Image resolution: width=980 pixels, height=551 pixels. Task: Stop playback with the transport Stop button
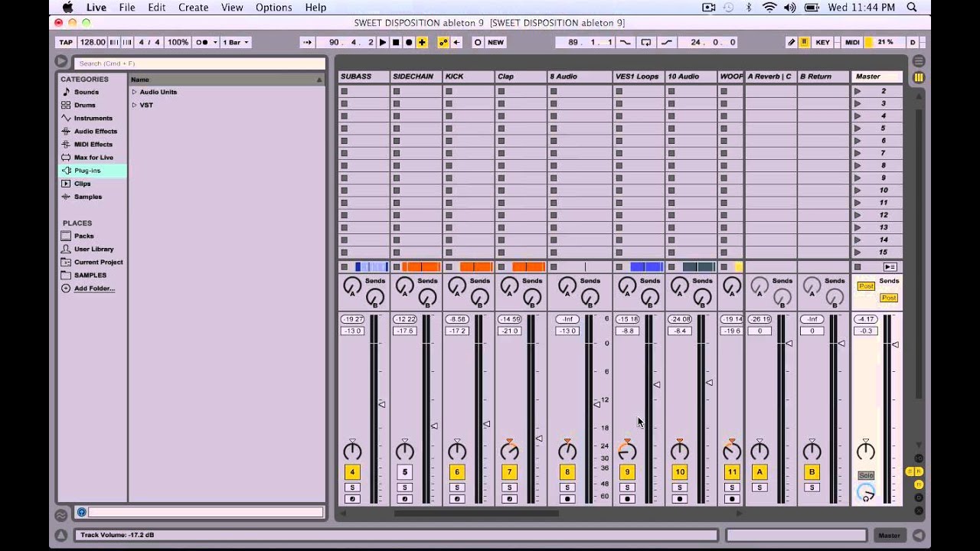(396, 42)
